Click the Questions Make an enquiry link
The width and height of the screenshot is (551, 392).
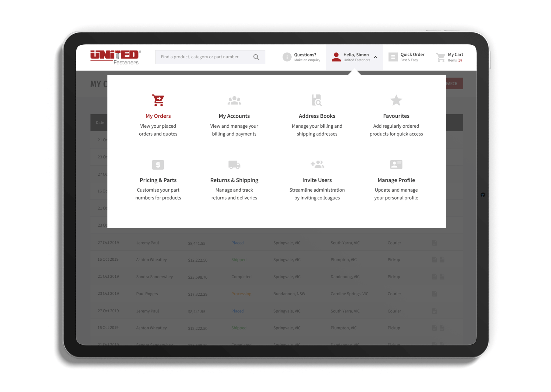pos(302,56)
